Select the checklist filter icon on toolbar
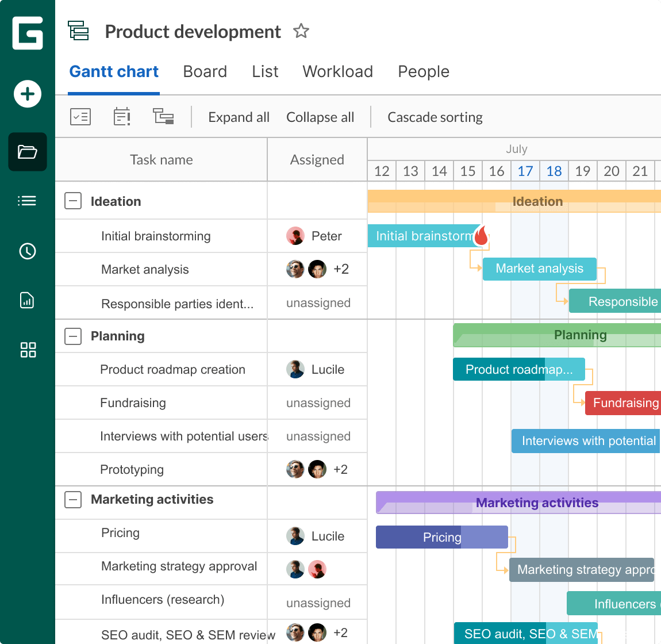Viewport: 661px width, 644px height. point(80,116)
